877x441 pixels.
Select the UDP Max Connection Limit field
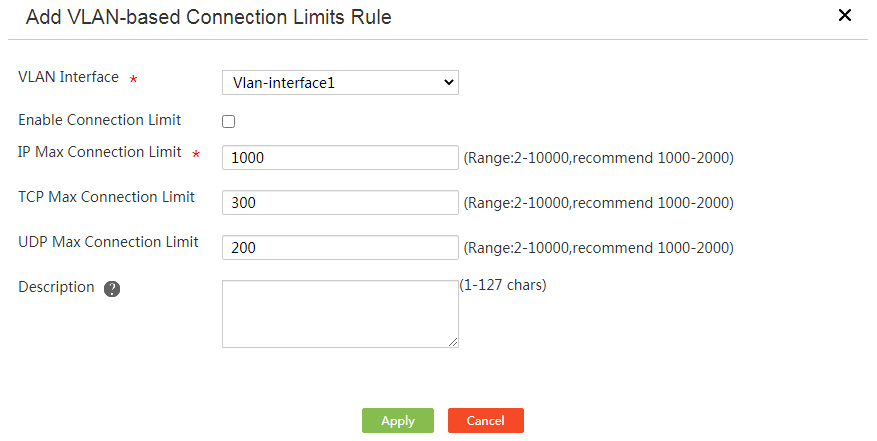[x=340, y=247]
